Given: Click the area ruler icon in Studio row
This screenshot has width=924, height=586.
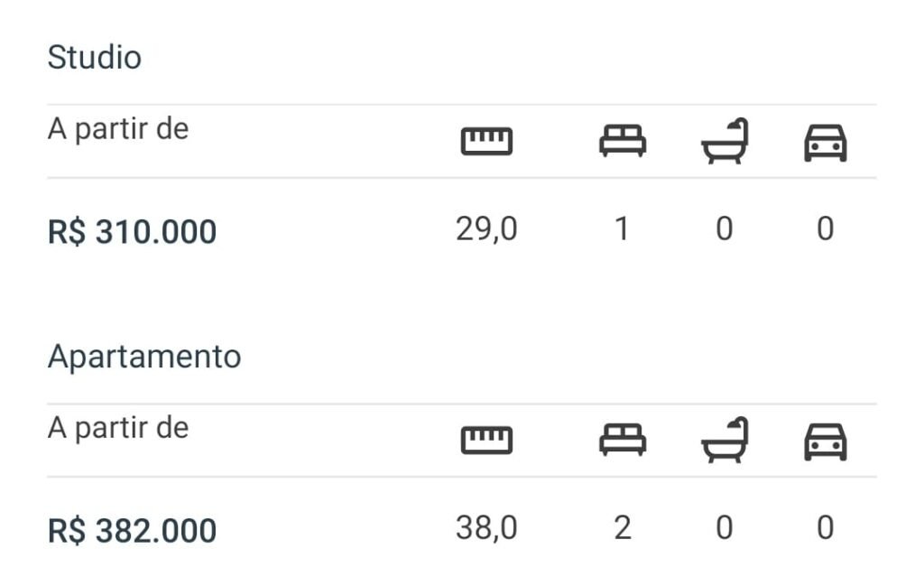Looking at the screenshot, I should pyautogui.click(x=486, y=142).
